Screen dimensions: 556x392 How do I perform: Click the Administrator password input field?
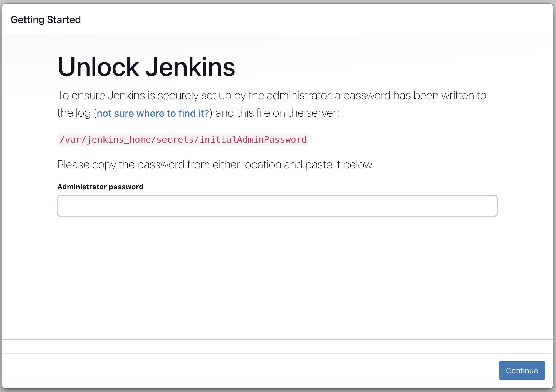(x=277, y=206)
